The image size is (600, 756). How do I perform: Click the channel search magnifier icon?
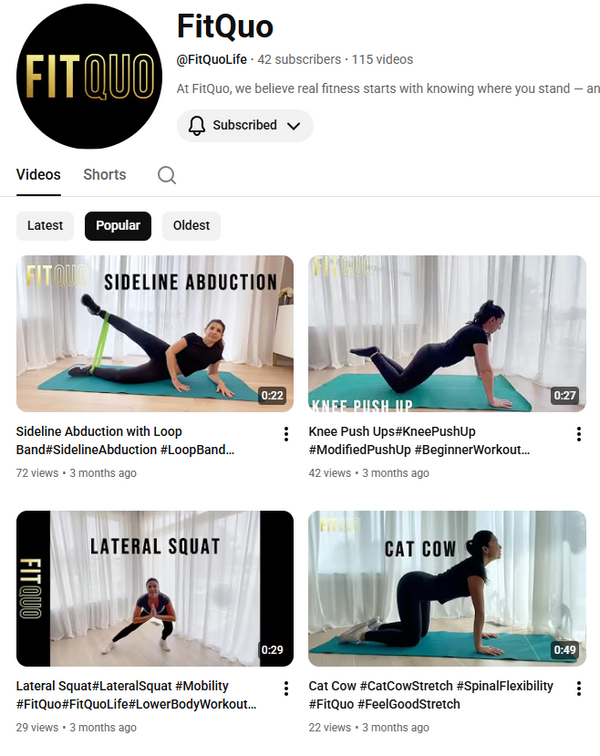coord(167,175)
